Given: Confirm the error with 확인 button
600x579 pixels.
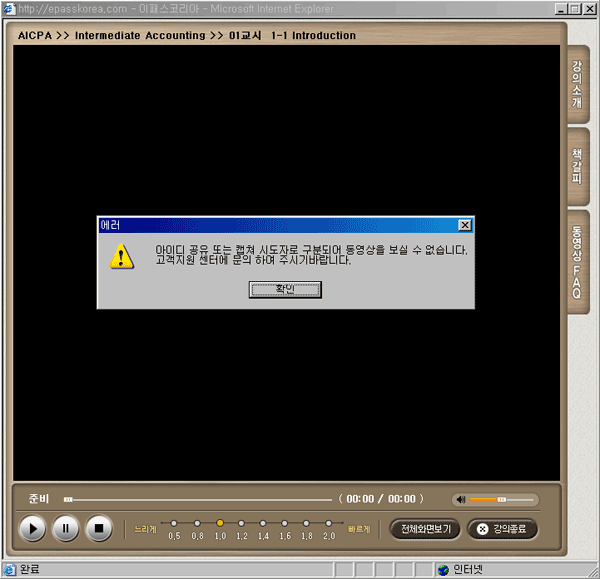Looking at the screenshot, I should [286, 289].
